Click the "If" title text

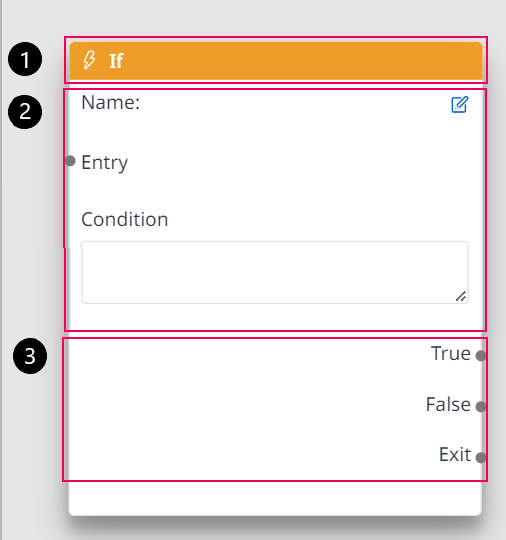click(x=116, y=61)
